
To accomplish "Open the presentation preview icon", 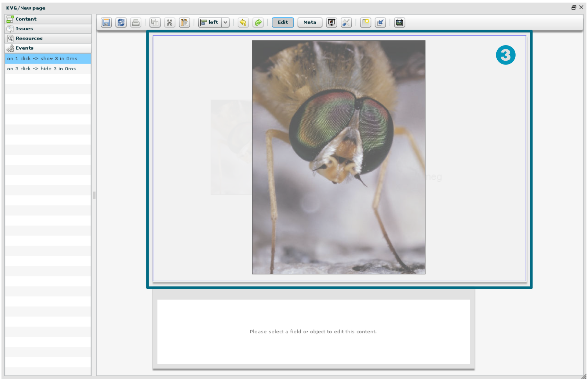I will [x=331, y=22].
